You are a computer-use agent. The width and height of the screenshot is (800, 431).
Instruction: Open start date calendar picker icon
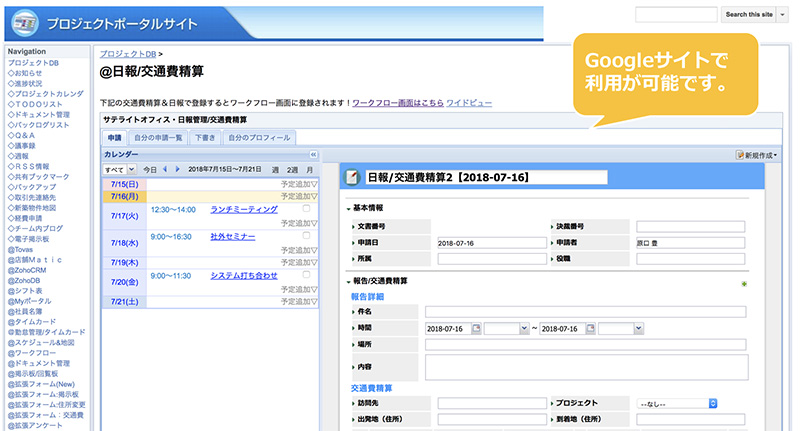(x=476, y=328)
